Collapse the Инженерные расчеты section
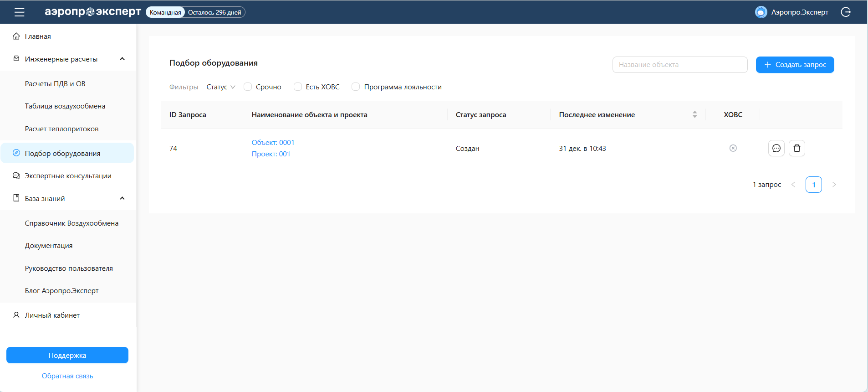The image size is (868, 392). point(122,59)
